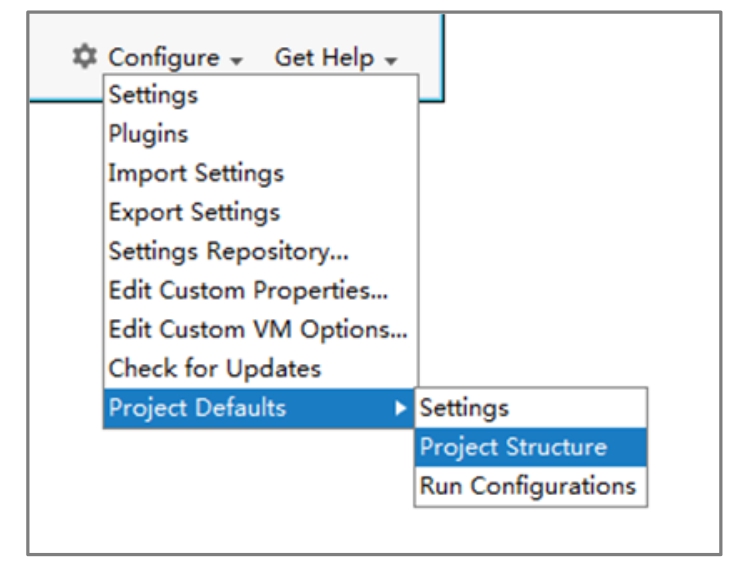Image resolution: width=743 pixels, height=572 pixels.
Task: Click the highlighted Project Defaults item
Action: 197,408
